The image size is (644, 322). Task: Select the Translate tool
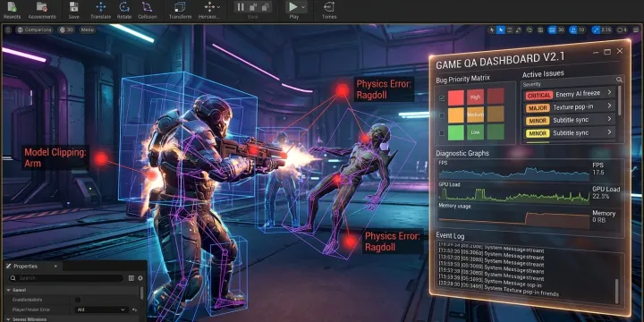100,7
